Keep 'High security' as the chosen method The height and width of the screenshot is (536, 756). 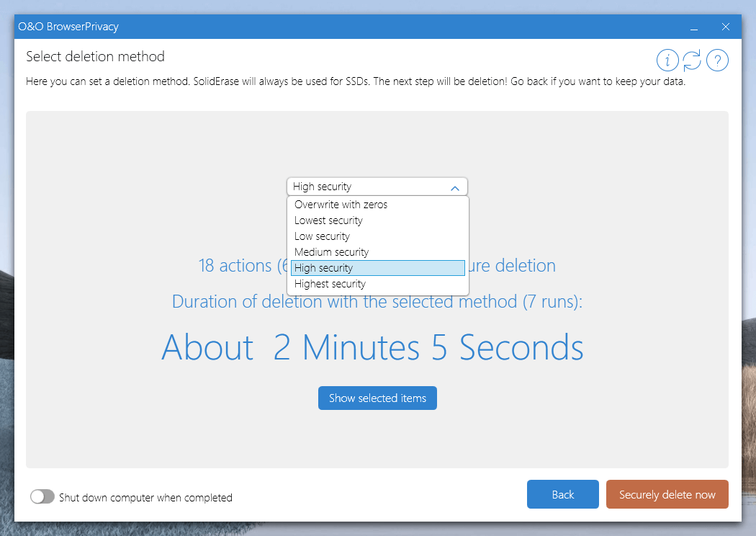323,267
